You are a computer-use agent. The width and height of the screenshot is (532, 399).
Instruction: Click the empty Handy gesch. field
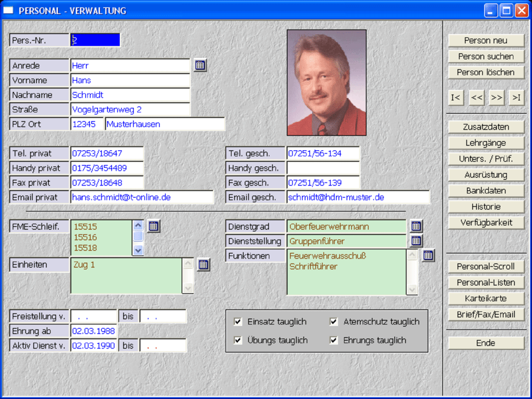(323, 168)
